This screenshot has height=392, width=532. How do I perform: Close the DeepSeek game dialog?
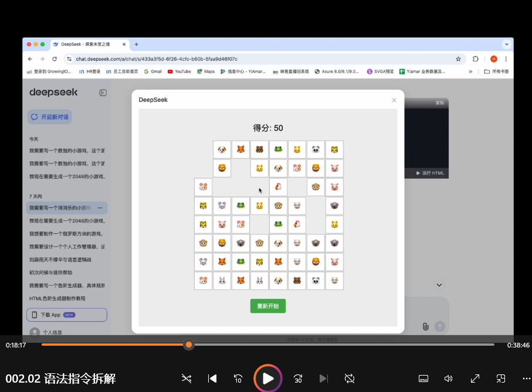click(394, 100)
